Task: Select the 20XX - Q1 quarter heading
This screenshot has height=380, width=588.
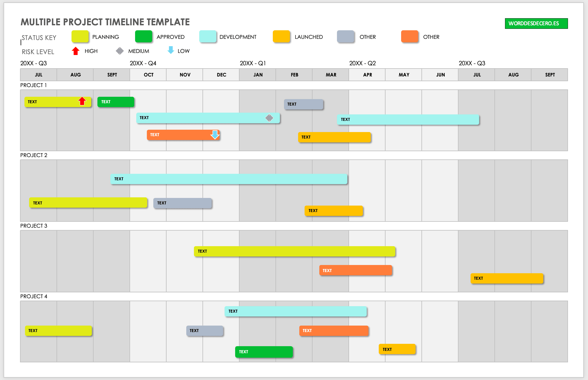Action: (253, 63)
